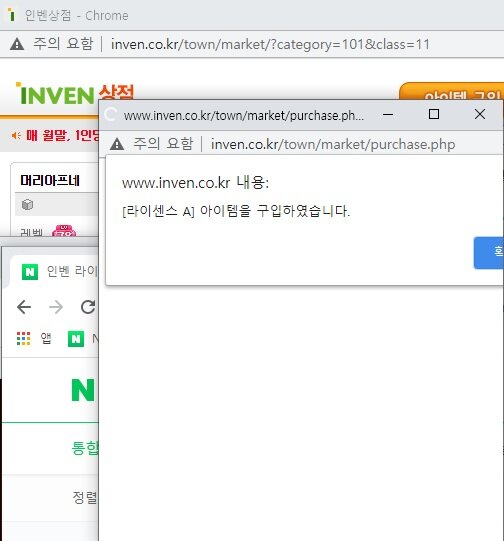Click the speaker announcement icon
Image resolution: width=504 pixels, height=541 pixels.
point(16,135)
